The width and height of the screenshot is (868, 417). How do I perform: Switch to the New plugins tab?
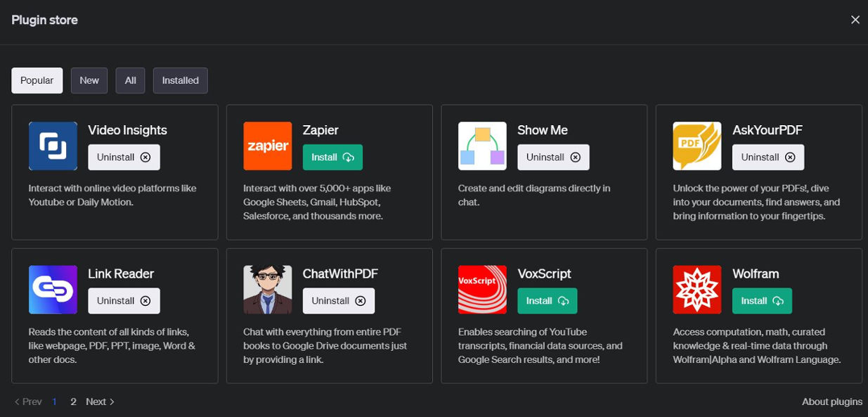89,80
